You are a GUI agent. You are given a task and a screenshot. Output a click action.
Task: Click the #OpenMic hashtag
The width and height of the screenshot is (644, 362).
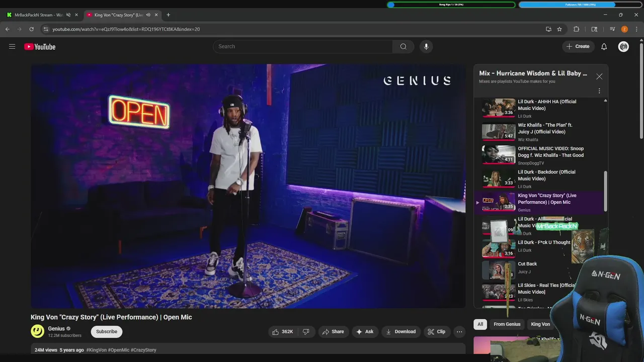(x=119, y=350)
